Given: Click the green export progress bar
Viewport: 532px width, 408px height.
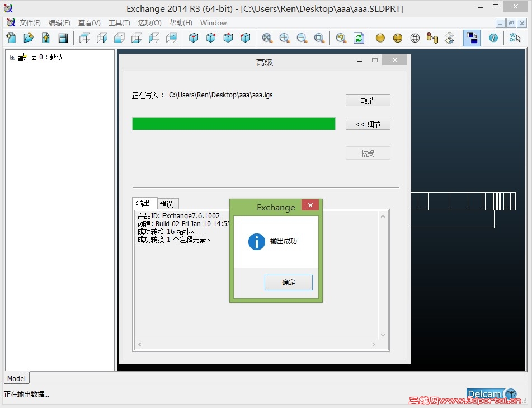Looking at the screenshot, I should point(234,124).
